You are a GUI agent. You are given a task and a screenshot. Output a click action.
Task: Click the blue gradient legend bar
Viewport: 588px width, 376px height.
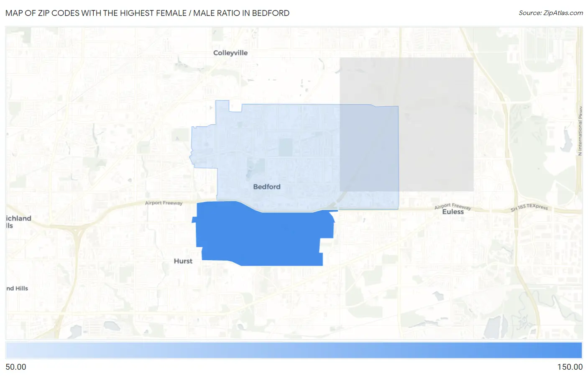click(x=294, y=350)
